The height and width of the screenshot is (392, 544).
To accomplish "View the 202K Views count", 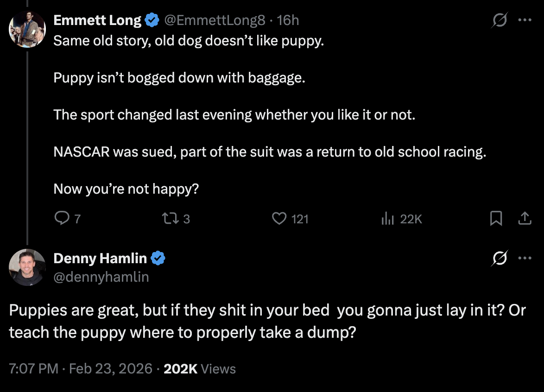I will [x=200, y=369].
